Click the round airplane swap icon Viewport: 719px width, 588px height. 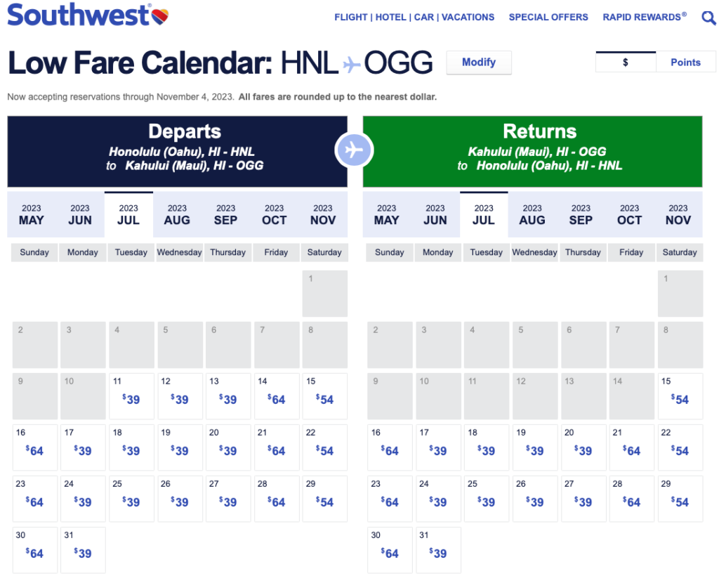[x=355, y=150]
